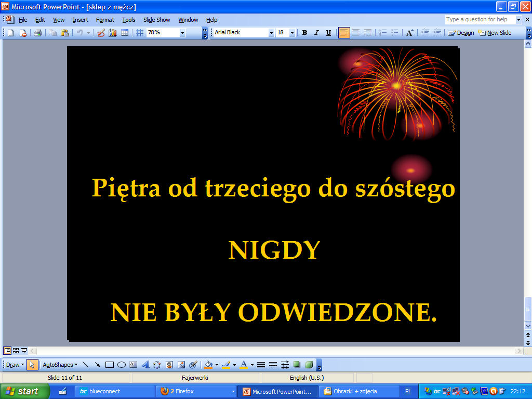The height and width of the screenshot is (399, 532).
Task: Insert Picture from Drawing toolbar
Action: point(181,365)
